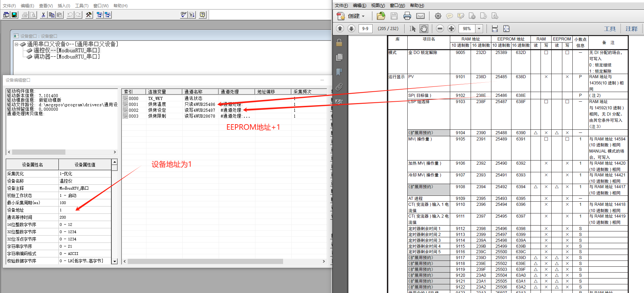The width and height of the screenshot is (644, 293).
Task: Click the print preview icon in MCGS toolbar
Action: [33, 15]
